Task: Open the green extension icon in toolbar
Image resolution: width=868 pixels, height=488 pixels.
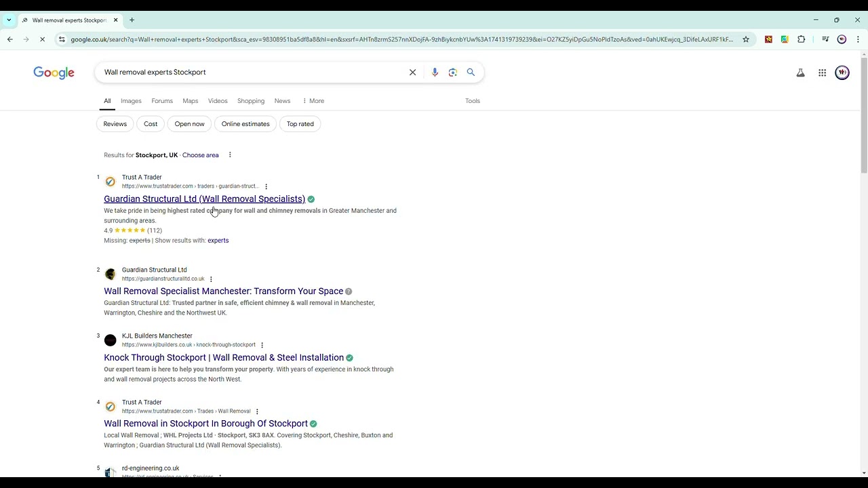Action: tap(785, 39)
